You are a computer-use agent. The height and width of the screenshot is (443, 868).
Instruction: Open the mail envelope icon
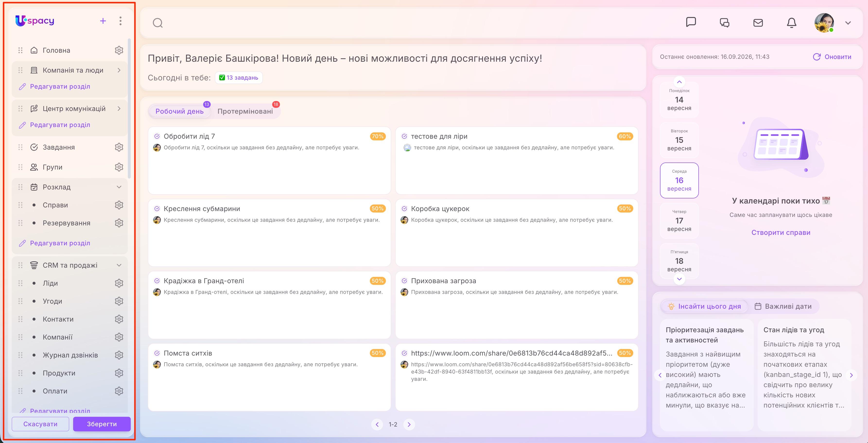point(758,23)
